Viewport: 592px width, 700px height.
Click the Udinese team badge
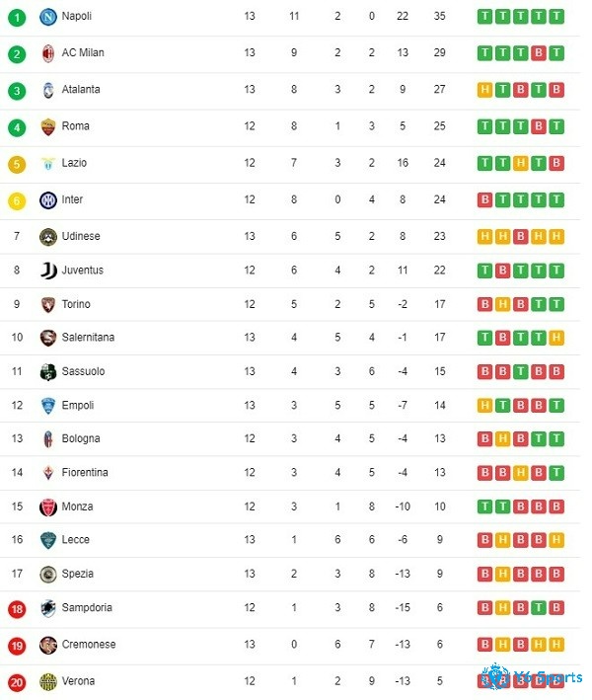pos(48,237)
